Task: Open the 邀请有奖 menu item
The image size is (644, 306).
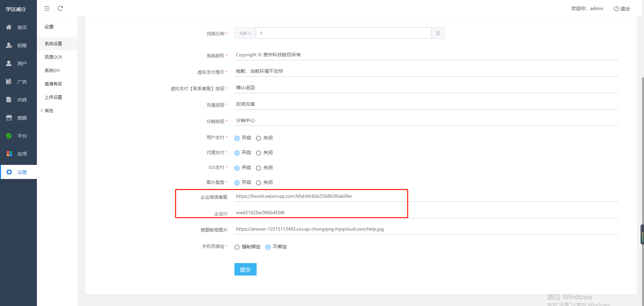Action: coord(57,84)
